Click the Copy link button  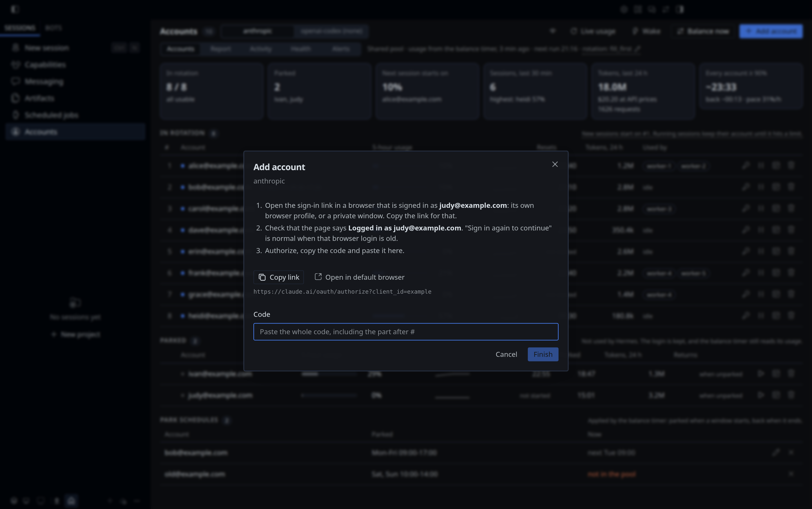(278, 277)
